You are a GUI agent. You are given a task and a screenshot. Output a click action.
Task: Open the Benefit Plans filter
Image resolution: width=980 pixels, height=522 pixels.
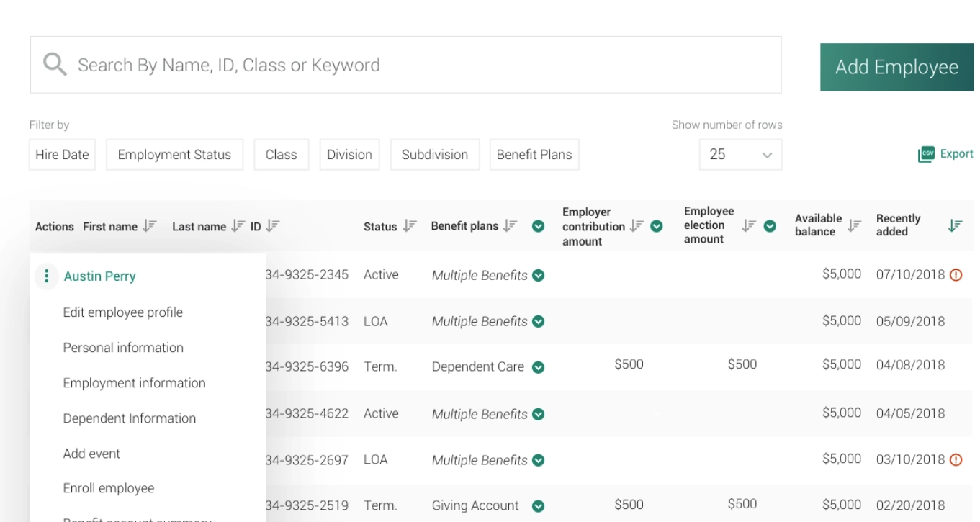pyautogui.click(x=534, y=154)
